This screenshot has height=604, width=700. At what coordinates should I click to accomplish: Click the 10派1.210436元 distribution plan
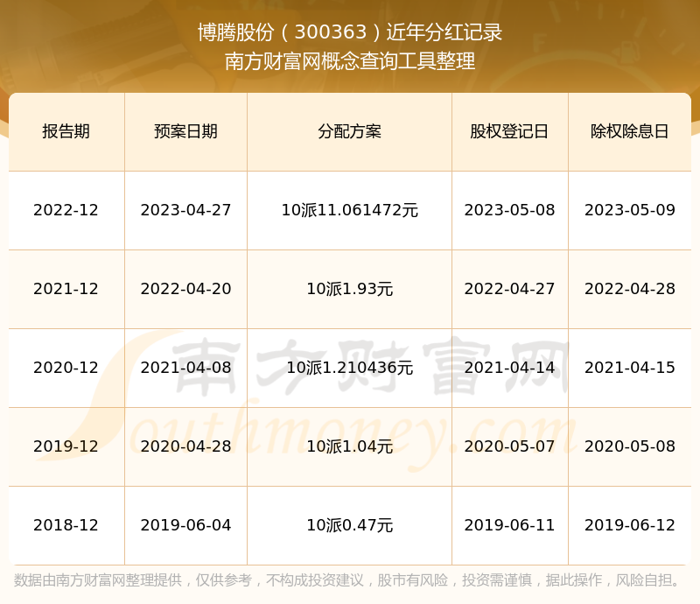pos(349,368)
